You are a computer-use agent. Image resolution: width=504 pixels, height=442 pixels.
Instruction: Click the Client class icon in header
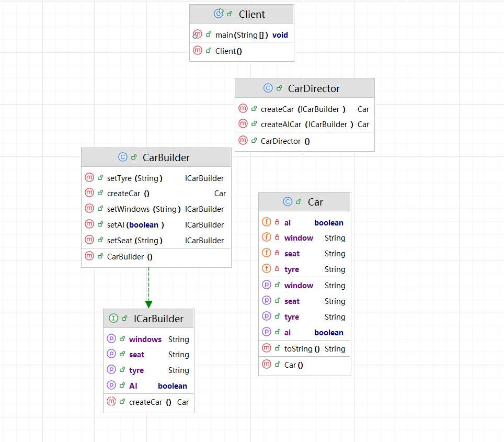219,14
